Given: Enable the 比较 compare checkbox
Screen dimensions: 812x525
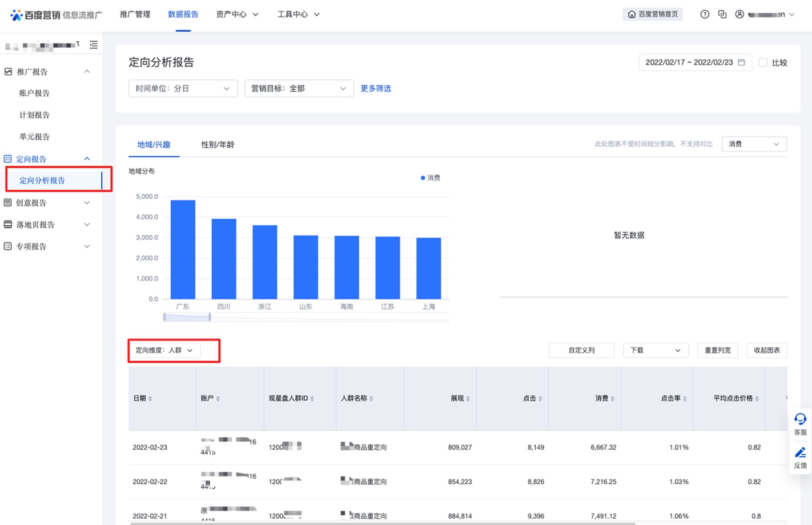Looking at the screenshot, I should tap(763, 62).
